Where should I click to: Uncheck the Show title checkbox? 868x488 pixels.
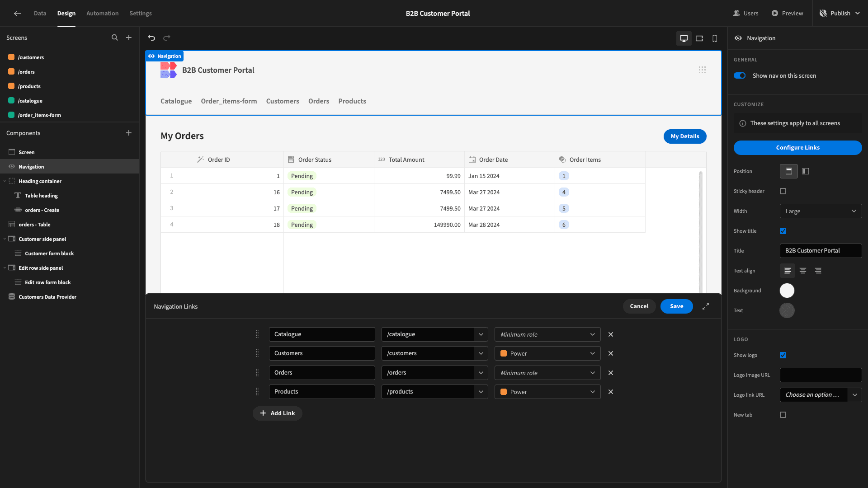point(783,231)
